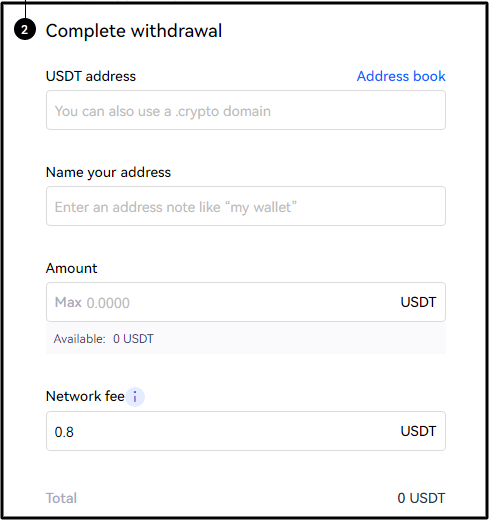Image resolution: width=490 pixels, height=521 pixels.
Task: Click the 0 USDT available amount
Action: coord(133,339)
